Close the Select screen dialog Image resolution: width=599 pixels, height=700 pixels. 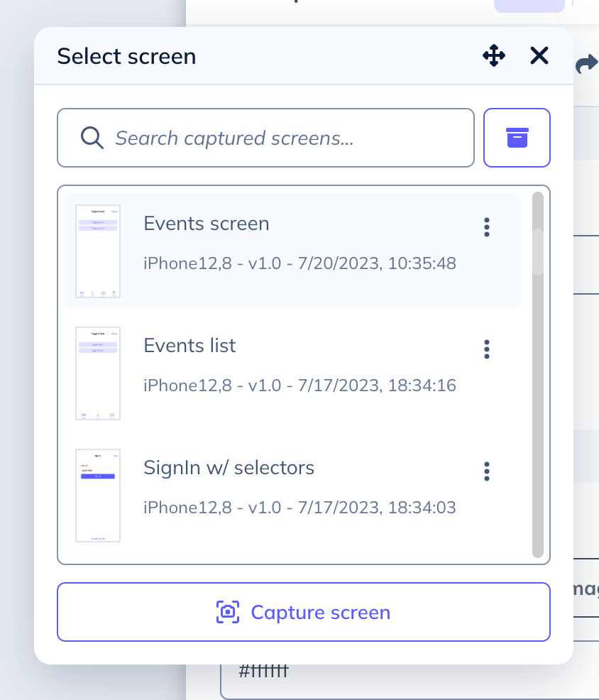pos(539,55)
